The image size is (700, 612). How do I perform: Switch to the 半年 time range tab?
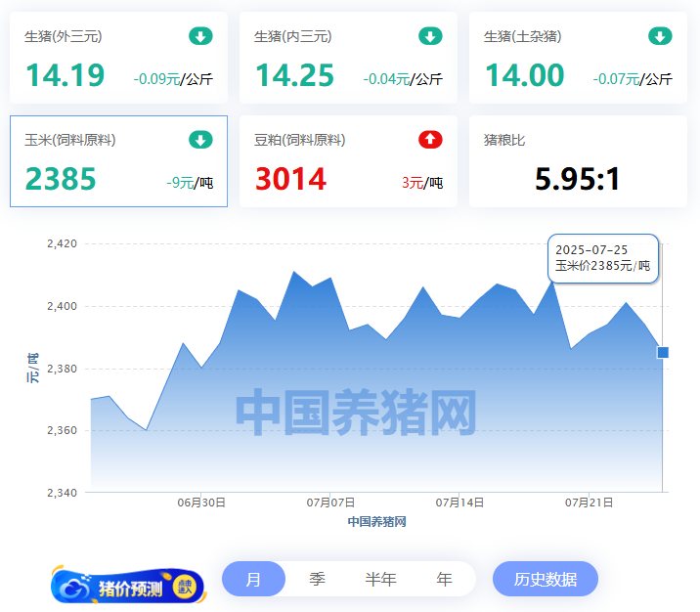tap(380, 579)
